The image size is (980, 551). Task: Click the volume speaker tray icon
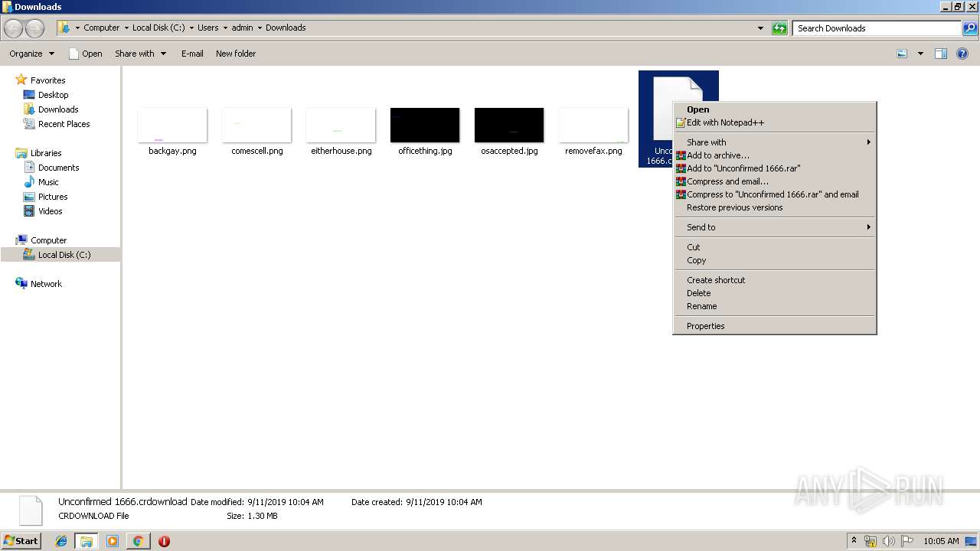click(x=888, y=541)
